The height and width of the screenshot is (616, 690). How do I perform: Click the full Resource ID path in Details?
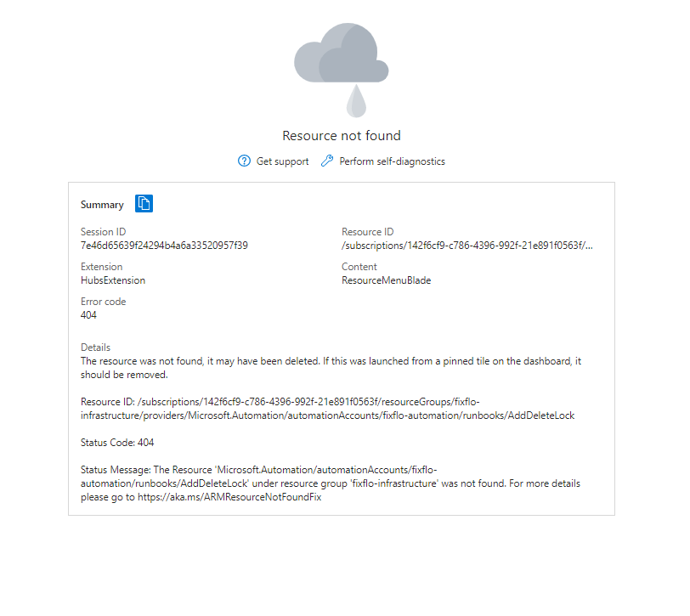pos(331,409)
